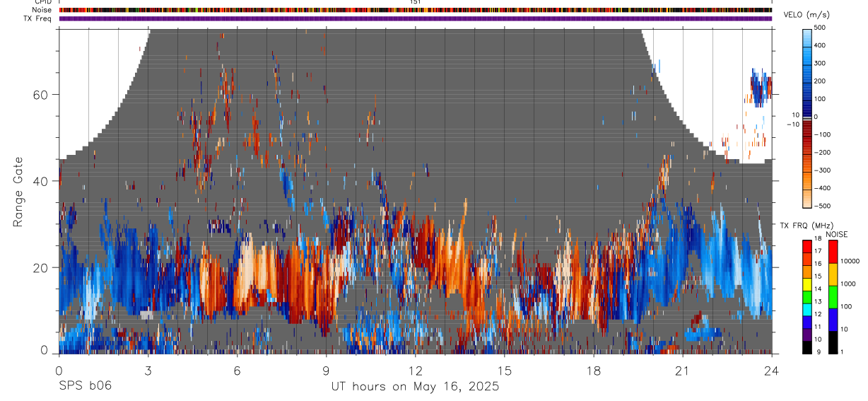Click the purple TX Freq strip above plot
This screenshot has width=868, height=401.
click(x=416, y=18)
